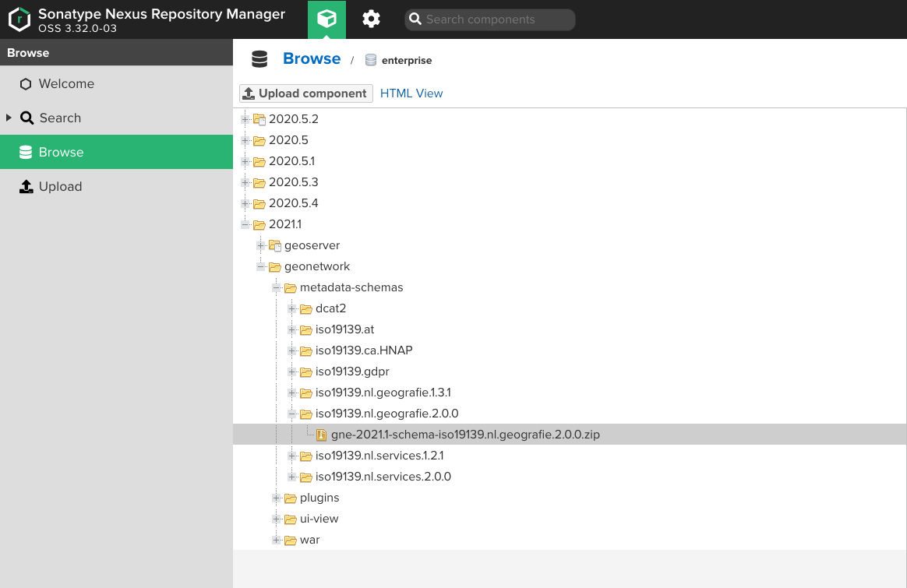Viewport: 907px width, 588px height.
Task: Click the metadata-schemas folder icon
Action: click(x=291, y=288)
